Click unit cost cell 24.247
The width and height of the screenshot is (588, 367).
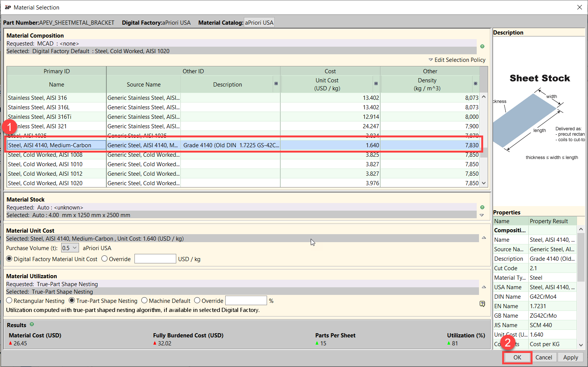point(330,126)
